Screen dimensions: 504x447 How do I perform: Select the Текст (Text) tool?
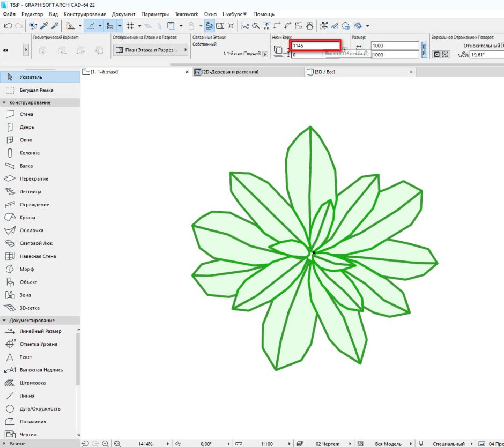tap(26, 357)
